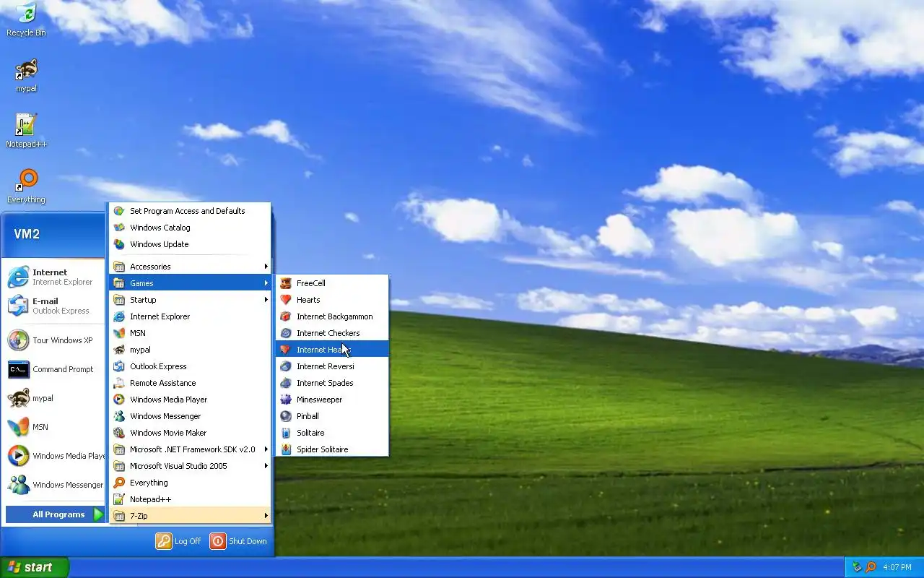
Task: Open E-mail Outlook Express pinned item
Action: 53,306
